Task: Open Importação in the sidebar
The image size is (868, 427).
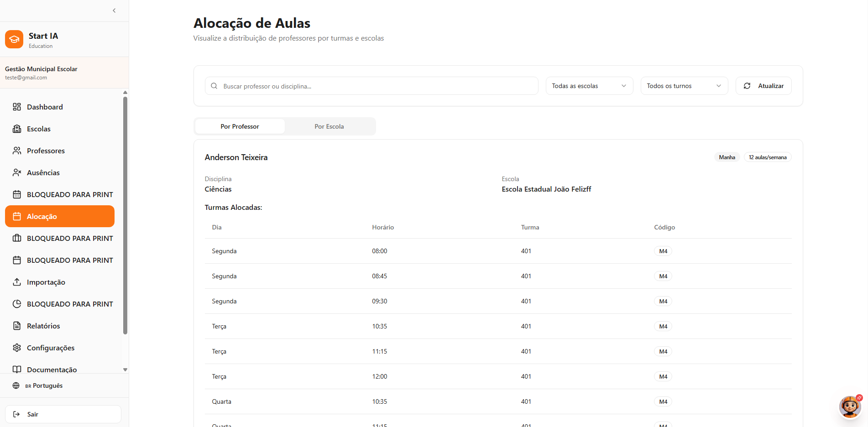Action: coord(60,282)
